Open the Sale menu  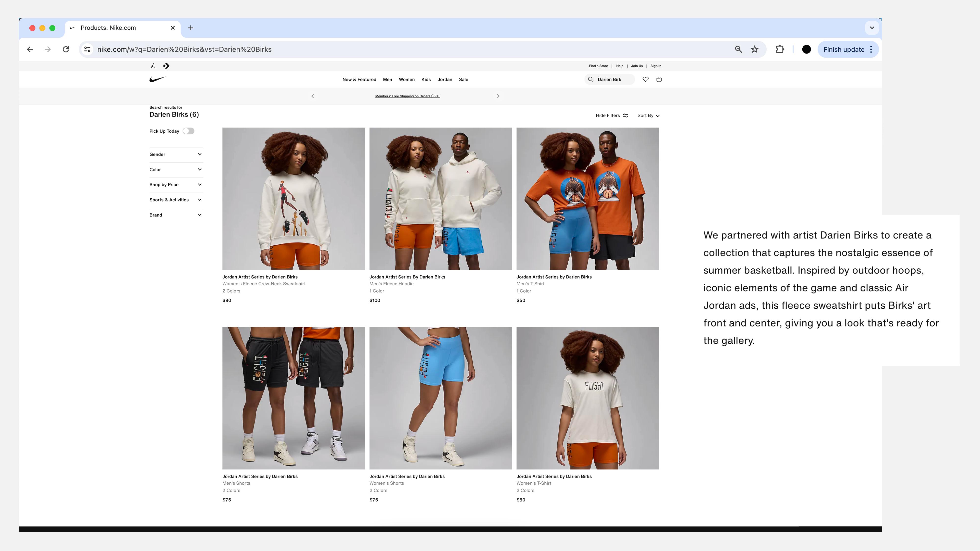[x=463, y=80]
